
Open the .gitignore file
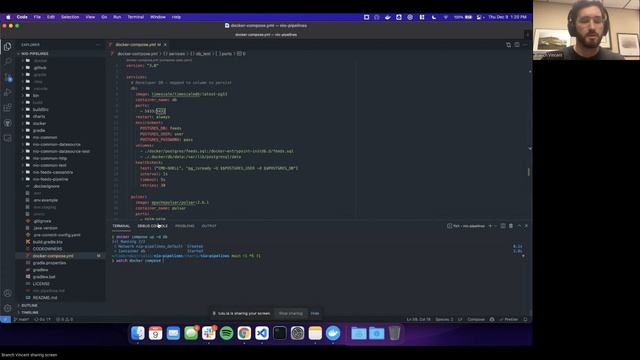(x=42, y=221)
